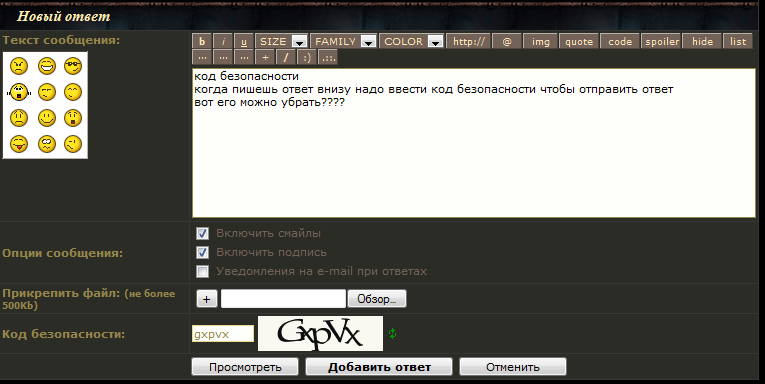
Task: Insert the smiley sticking out tongue
Action: (x=19, y=144)
